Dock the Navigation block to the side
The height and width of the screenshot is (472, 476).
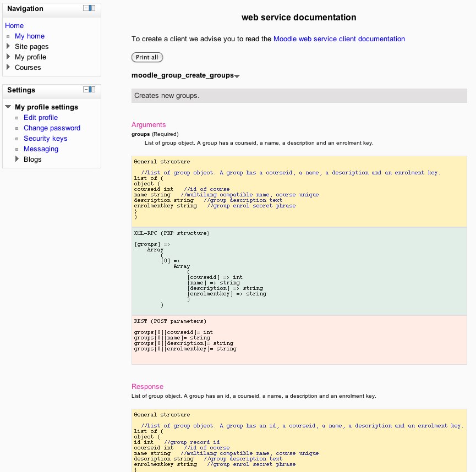pyautogui.click(x=92, y=8)
